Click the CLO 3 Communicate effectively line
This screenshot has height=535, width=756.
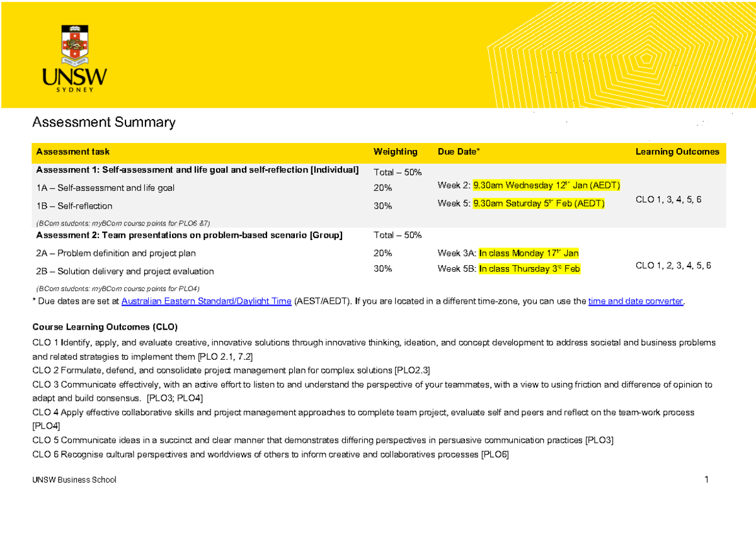pos(372,391)
